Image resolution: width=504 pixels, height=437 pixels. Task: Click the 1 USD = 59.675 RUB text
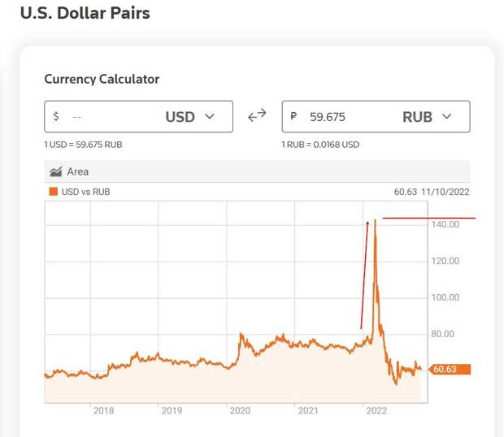[x=83, y=145]
